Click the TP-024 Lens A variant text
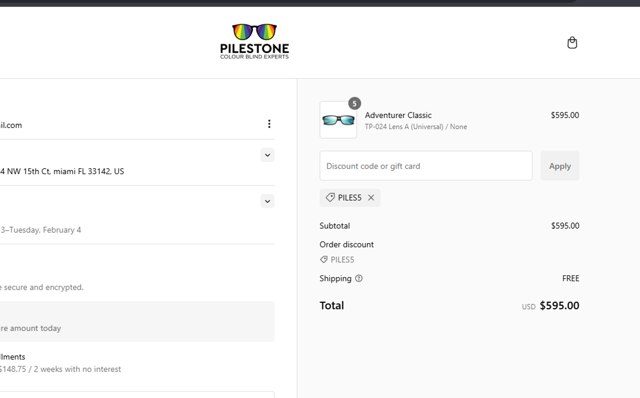The image size is (640, 398). (x=416, y=127)
